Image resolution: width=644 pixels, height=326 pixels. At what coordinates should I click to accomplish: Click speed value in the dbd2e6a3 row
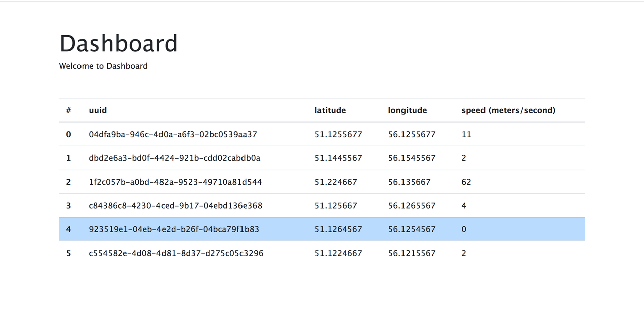(464, 158)
